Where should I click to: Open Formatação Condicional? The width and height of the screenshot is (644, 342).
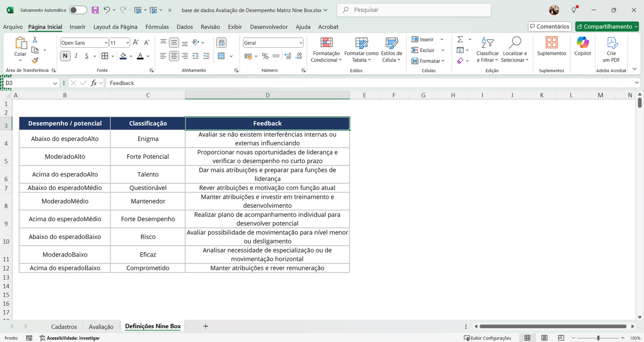326,50
